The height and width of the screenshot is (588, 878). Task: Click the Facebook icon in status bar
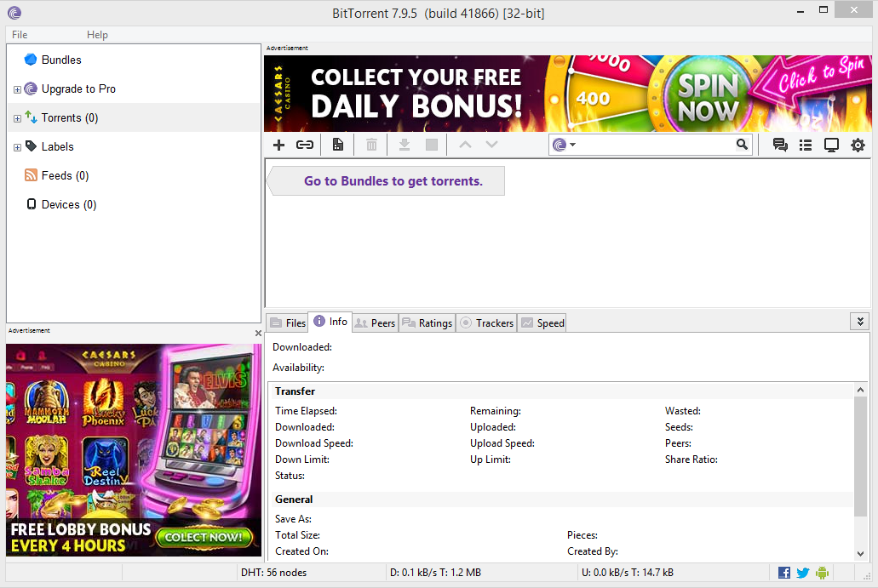[x=784, y=573]
